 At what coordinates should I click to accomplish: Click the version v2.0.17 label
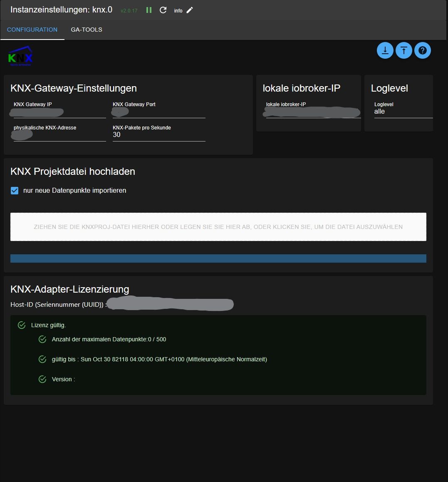[129, 11]
